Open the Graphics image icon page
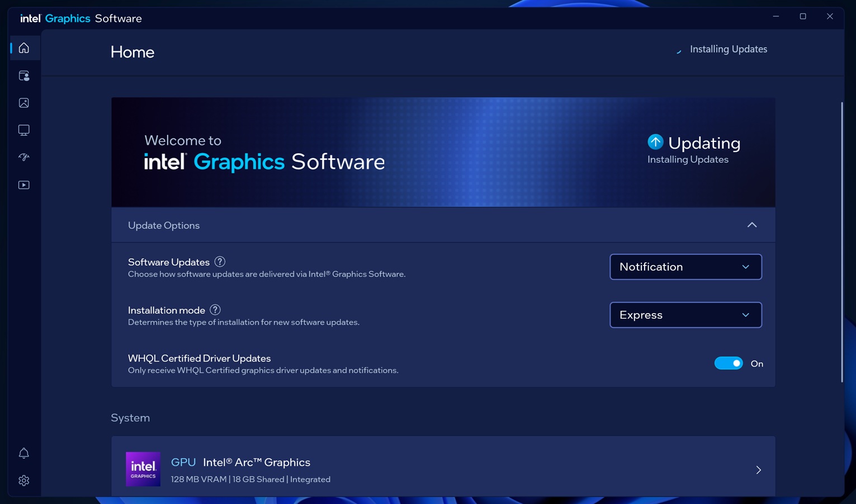Image resolution: width=856 pixels, height=504 pixels. (x=24, y=103)
